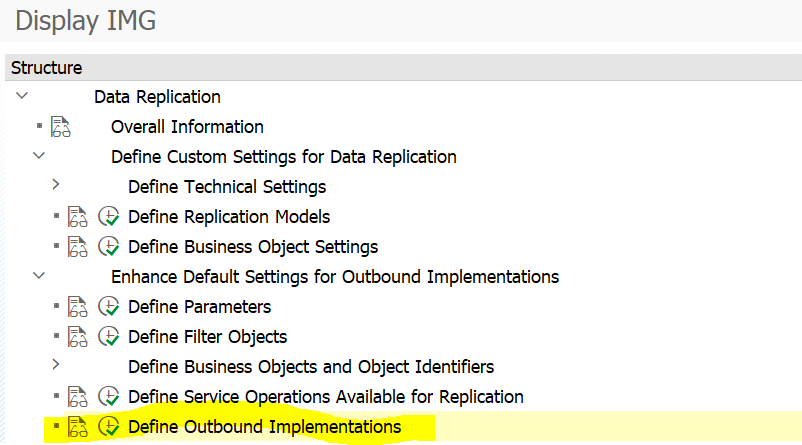Expand Define Business Objects and Object Identifiers
Screen dimensions: 802x445
click(x=56, y=365)
